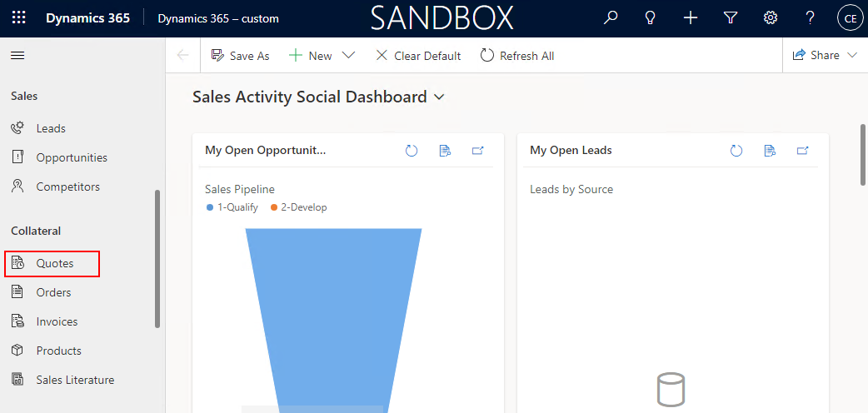Toggle the 1-Qualify legend series
Viewport: 868px width, 413px height.
[232, 207]
